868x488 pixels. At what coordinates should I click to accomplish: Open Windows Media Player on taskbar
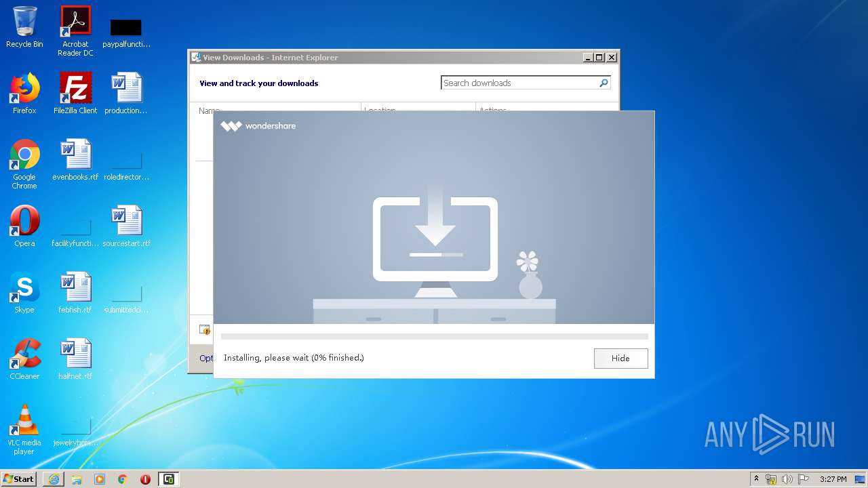[x=100, y=479]
